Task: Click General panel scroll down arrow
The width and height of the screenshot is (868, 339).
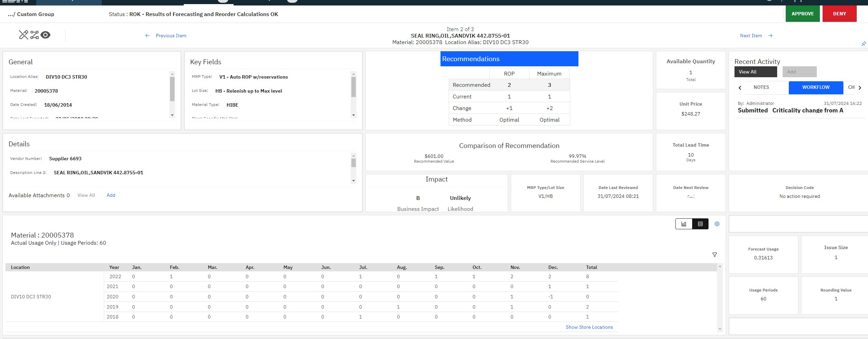Action: (x=172, y=115)
